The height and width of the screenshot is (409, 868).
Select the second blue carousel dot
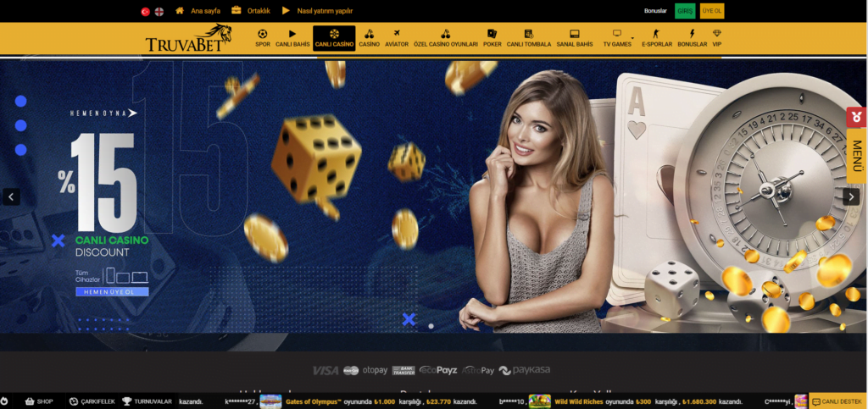pyautogui.click(x=20, y=125)
